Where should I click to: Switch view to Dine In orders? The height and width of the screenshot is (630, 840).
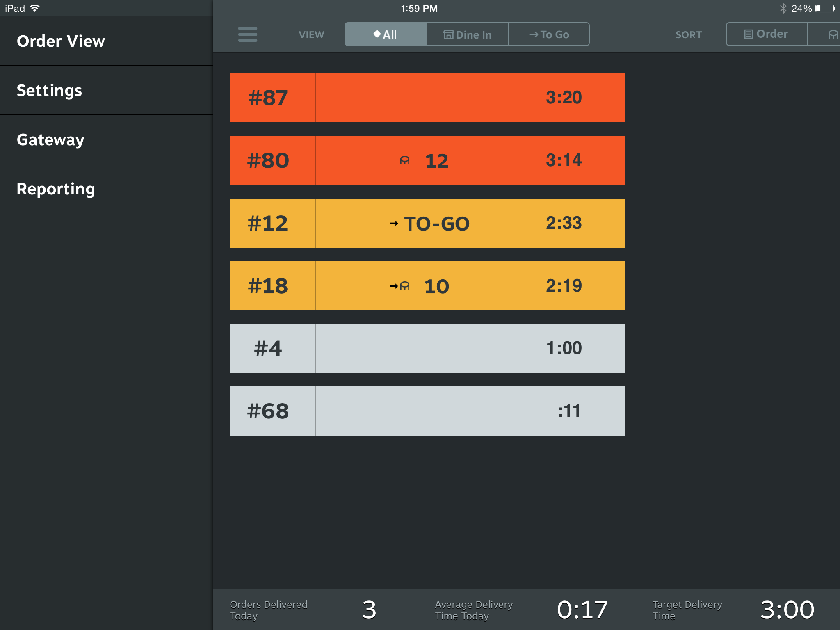pyautogui.click(x=467, y=34)
